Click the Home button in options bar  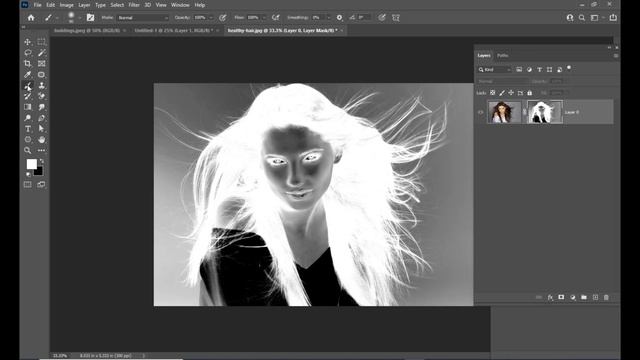31,18
